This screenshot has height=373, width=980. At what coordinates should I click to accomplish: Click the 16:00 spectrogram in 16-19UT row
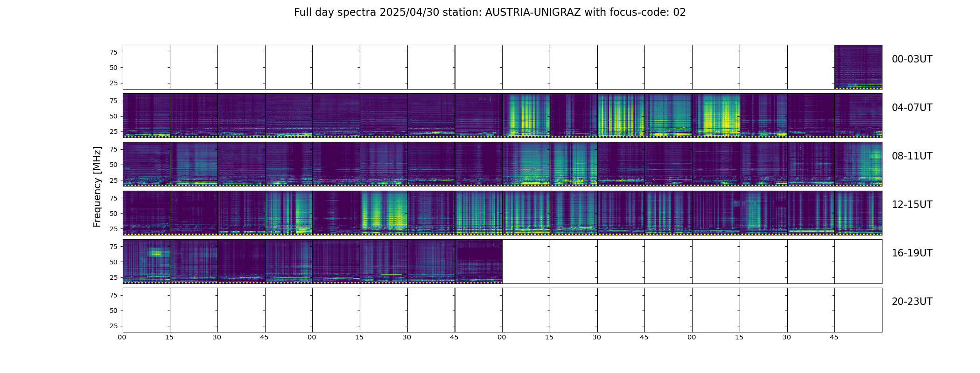click(x=147, y=261)
